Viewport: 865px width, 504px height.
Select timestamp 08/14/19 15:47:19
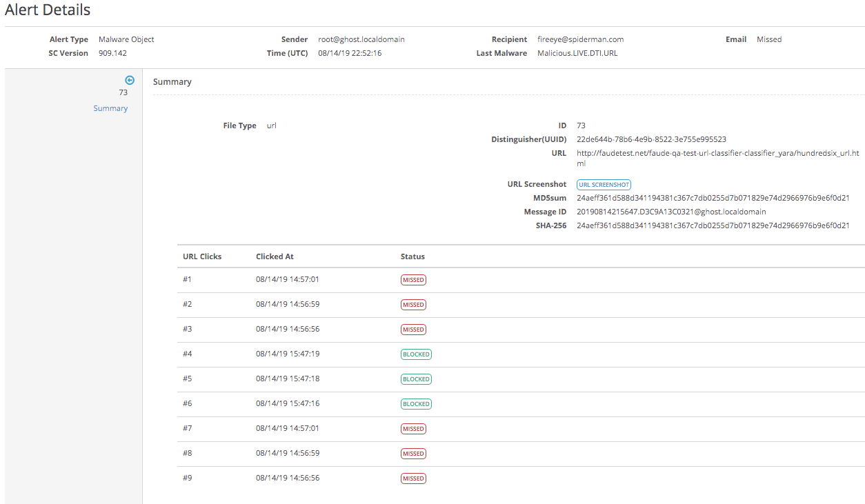coord(288,354)
